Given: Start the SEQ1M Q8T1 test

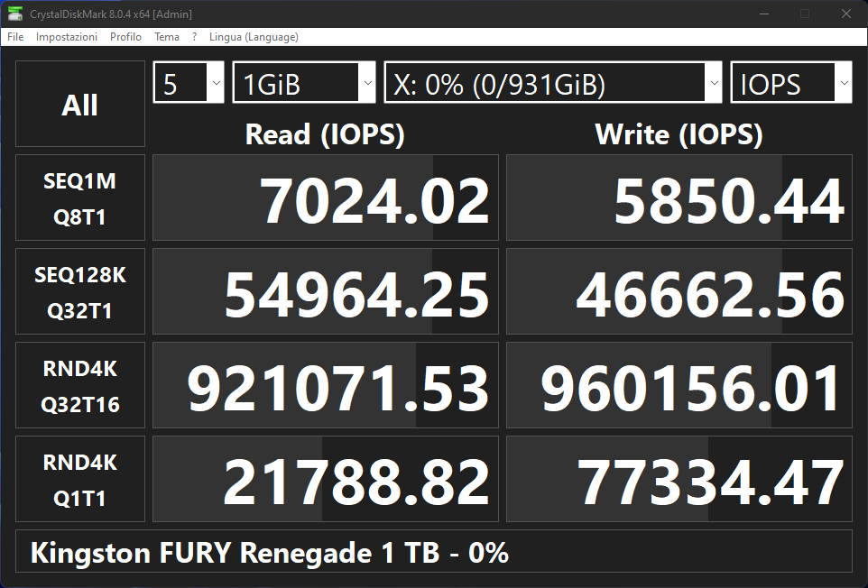Looking at the screenshot, I should (80, 198).
